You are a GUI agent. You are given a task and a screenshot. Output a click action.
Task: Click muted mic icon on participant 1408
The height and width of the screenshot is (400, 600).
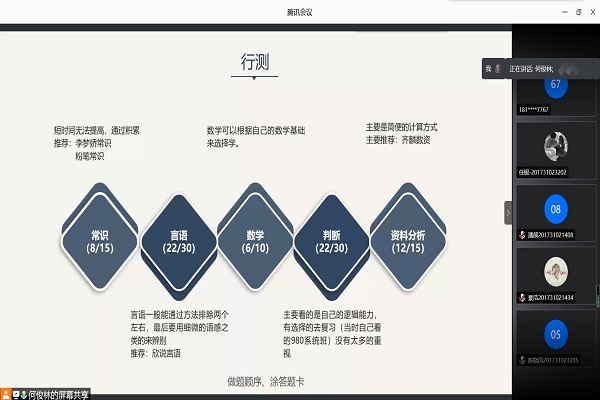[x=520, y=235]
